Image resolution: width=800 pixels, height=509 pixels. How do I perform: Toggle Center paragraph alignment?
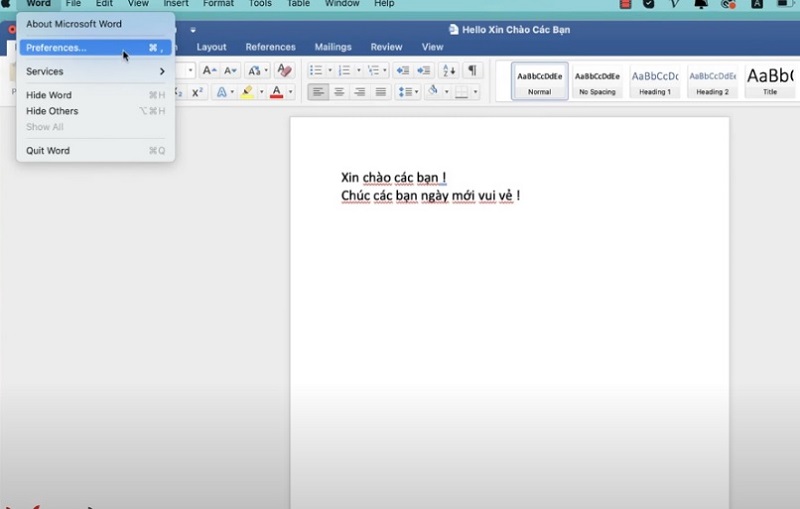(x=338, y=92)
